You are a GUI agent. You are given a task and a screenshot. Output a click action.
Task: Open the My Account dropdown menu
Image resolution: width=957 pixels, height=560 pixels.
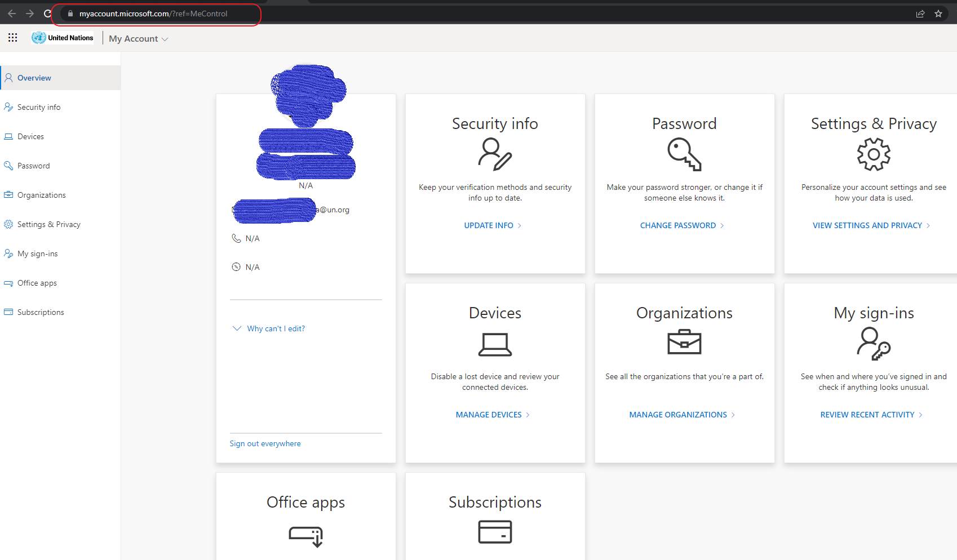[139, 38]
